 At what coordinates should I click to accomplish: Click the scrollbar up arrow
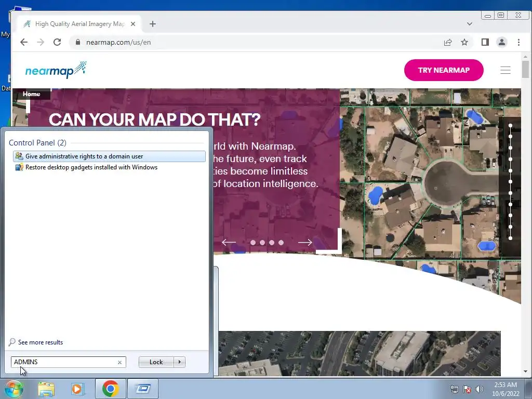point(526,57)
